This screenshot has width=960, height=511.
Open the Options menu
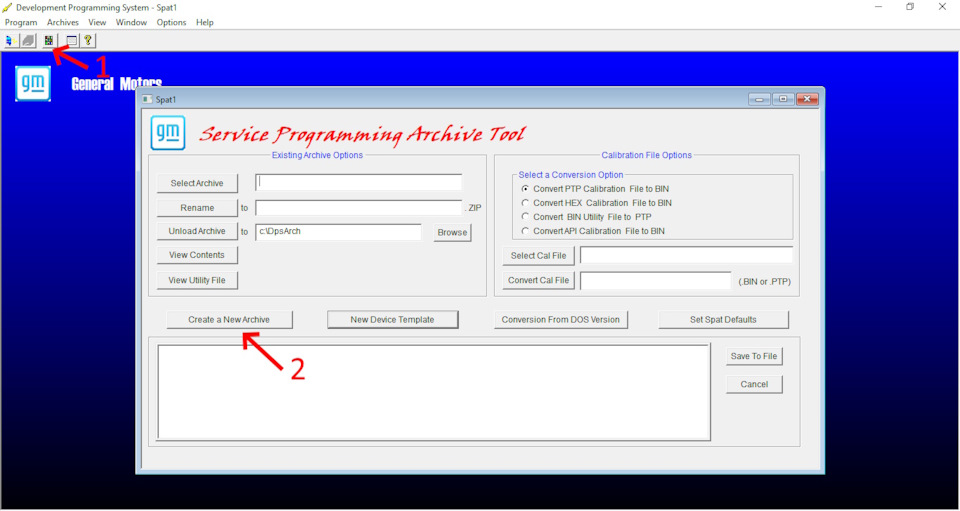point(171,23)
